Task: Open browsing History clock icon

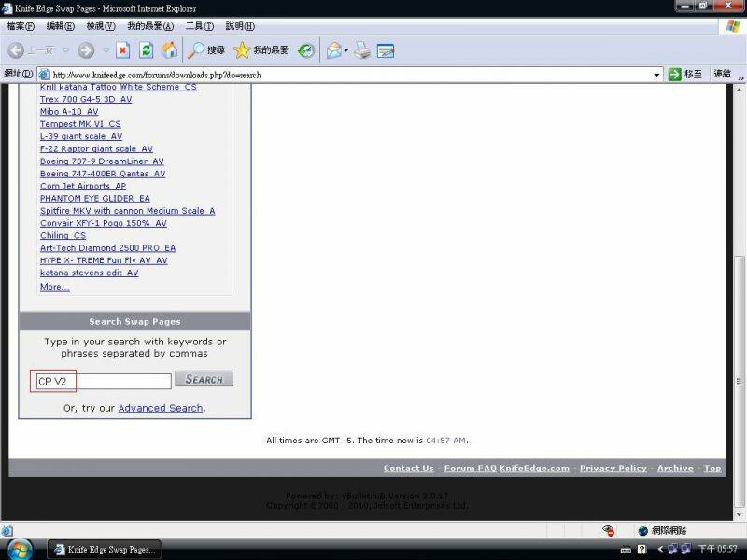Action: [x=306, y=50]
